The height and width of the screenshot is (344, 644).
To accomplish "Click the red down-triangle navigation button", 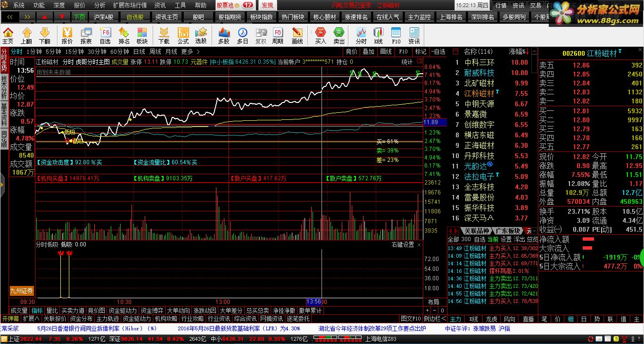I will 62,17.
